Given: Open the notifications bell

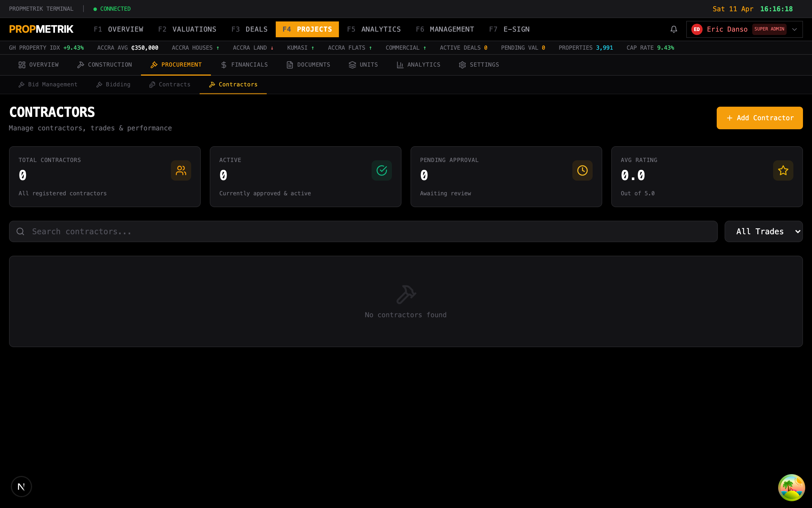Looking at the screenshot, I should (x=673, y=29).
